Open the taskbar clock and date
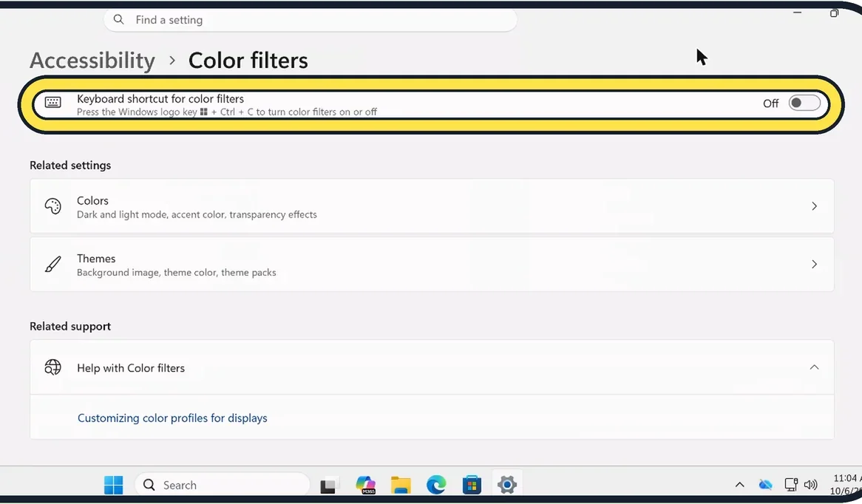Screen dimensions: 862x504 click(x=846, y=484)
